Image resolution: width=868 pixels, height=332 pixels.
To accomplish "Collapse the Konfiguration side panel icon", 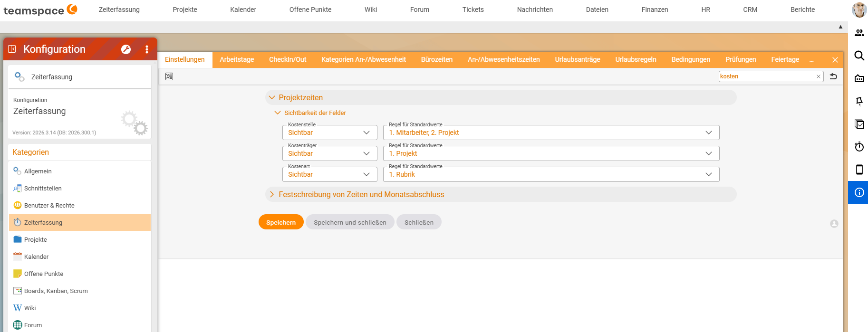I will pos(12,49).
